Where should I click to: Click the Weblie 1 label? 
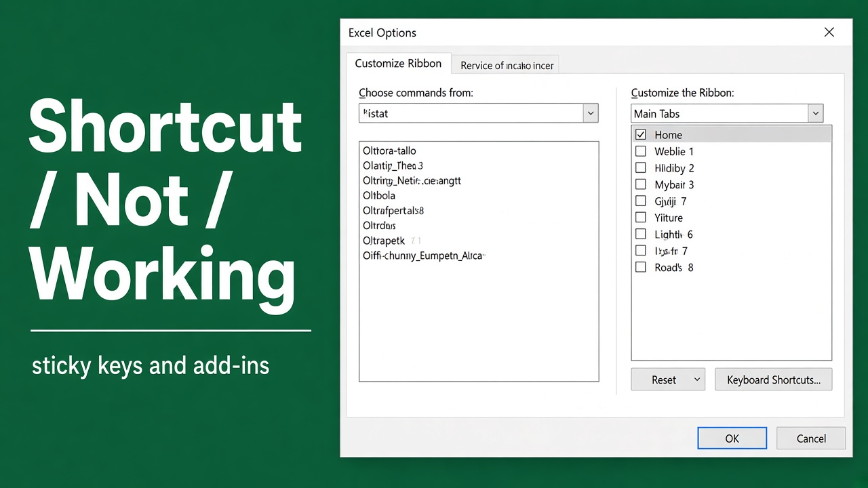[x=674, y=151]
